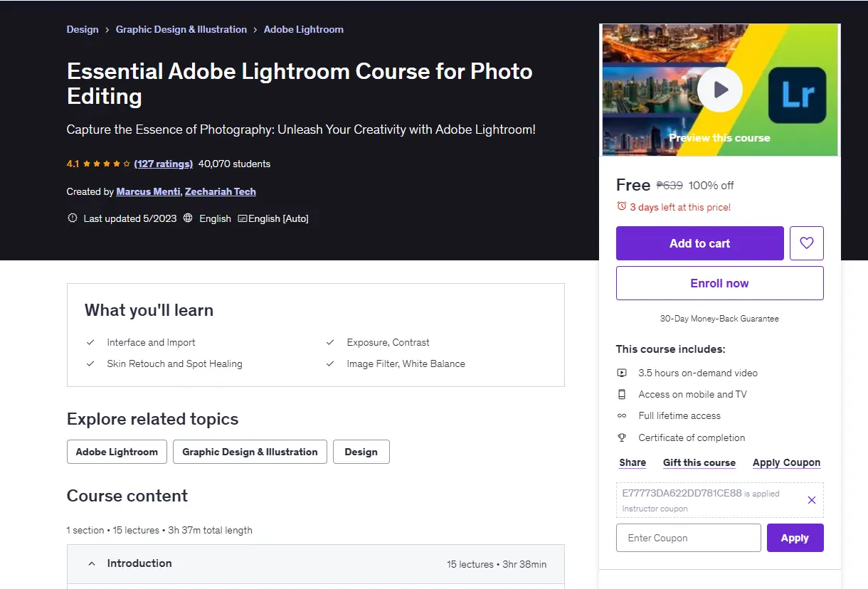Click the Enroll now button
Image resolution: width=868 pixels, height=589 pixels.
(x=720, y=283)
